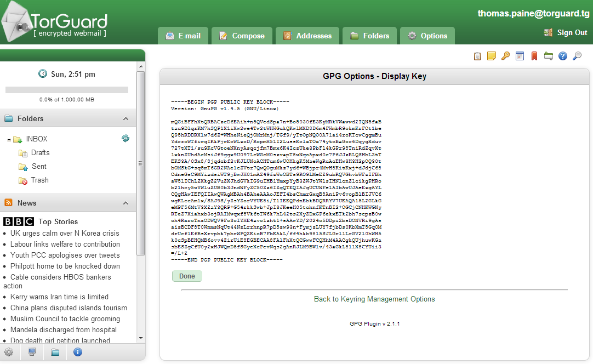
Task: Click the blue question mark help icon
Action: [x=562, y=56]
